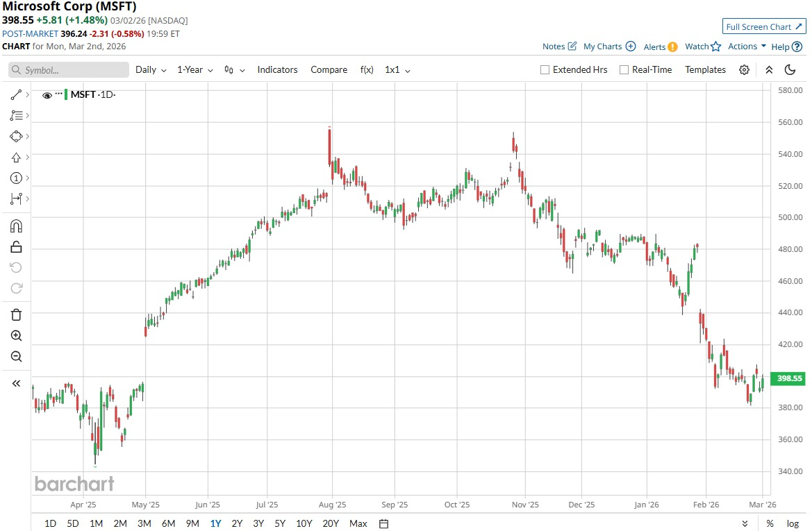
Task: Toggle MSFT series visibility eye icon
Action: pyautogui.click(x=47, y=95)
